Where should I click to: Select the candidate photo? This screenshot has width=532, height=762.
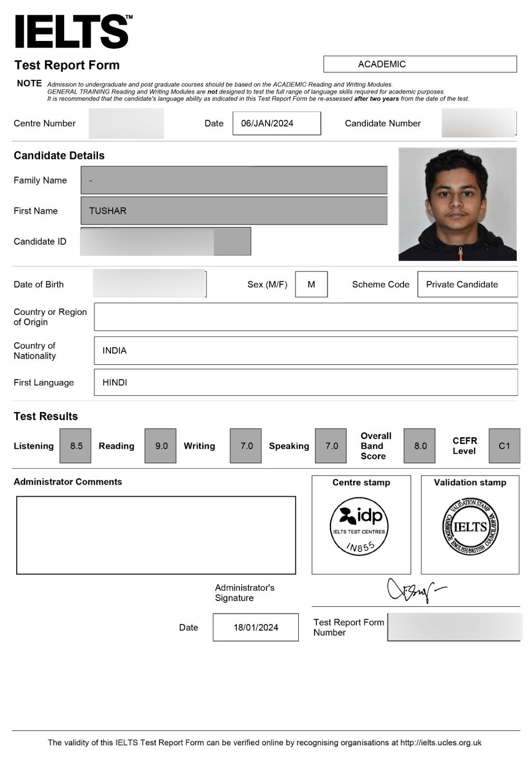click(457, 204)
